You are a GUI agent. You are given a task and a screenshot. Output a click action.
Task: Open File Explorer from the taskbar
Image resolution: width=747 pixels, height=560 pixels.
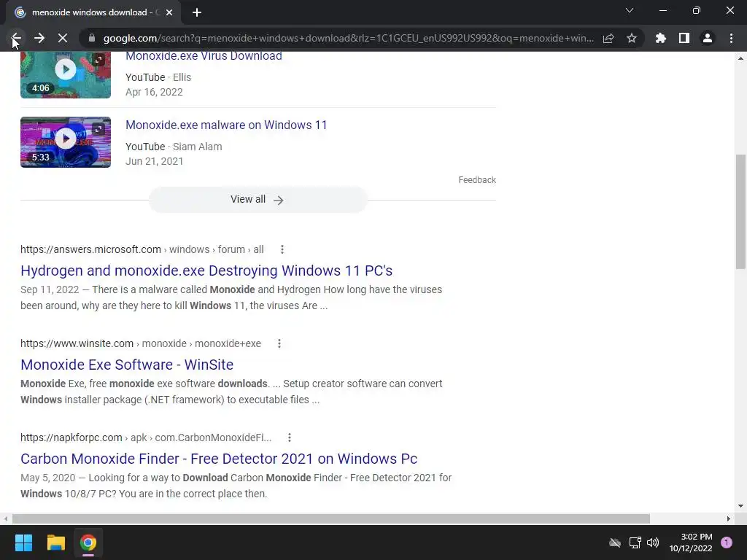[x=55, y=542]
